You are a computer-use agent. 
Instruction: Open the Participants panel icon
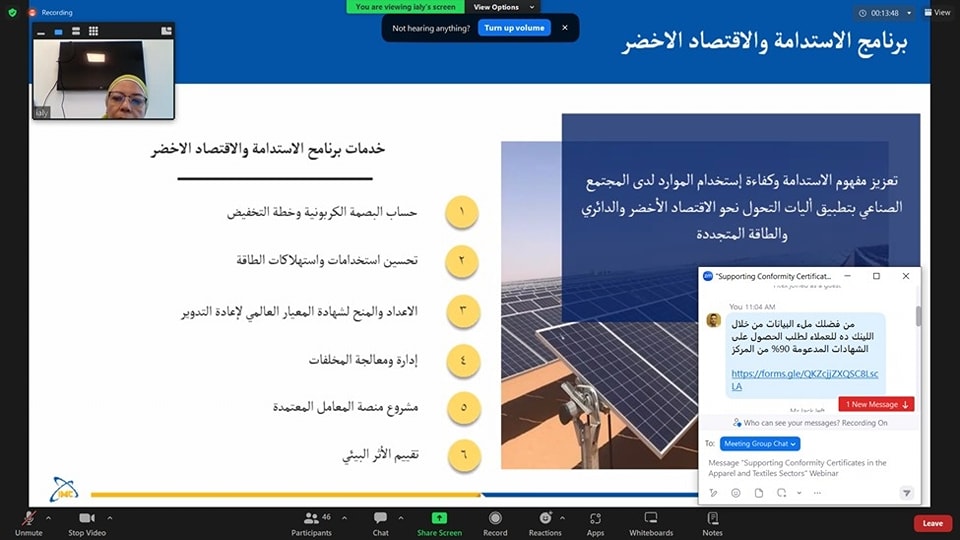point(311,518)
